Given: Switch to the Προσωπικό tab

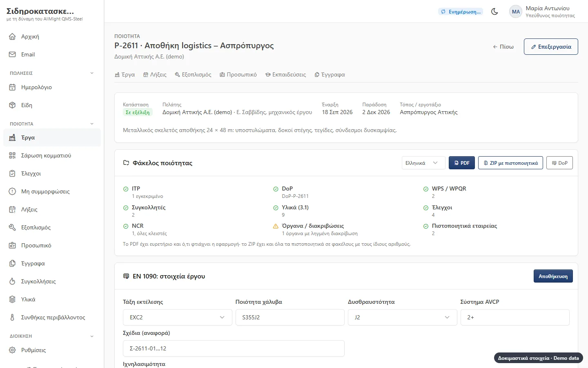Looking at the screenshot, I should click(238, 74).
